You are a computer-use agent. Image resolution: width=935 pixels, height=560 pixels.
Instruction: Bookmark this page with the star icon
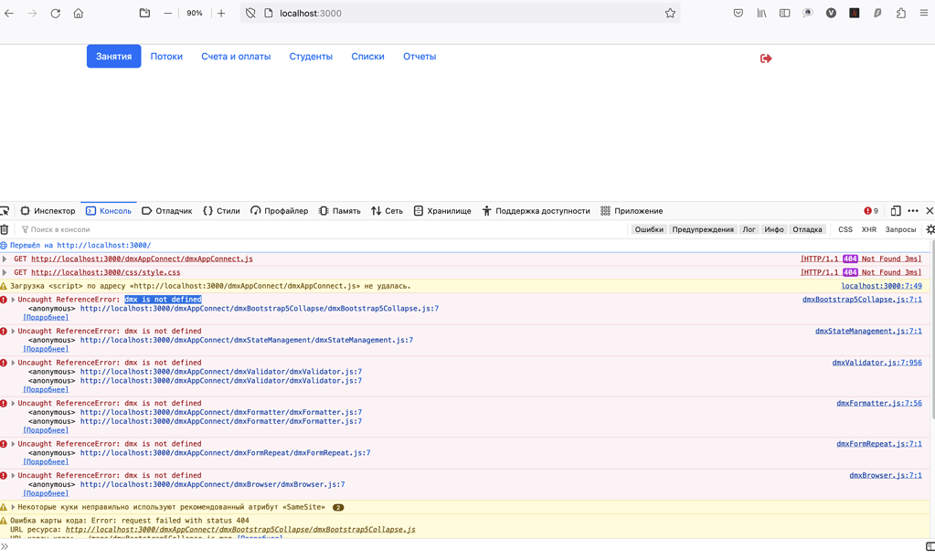coord(670,14)
